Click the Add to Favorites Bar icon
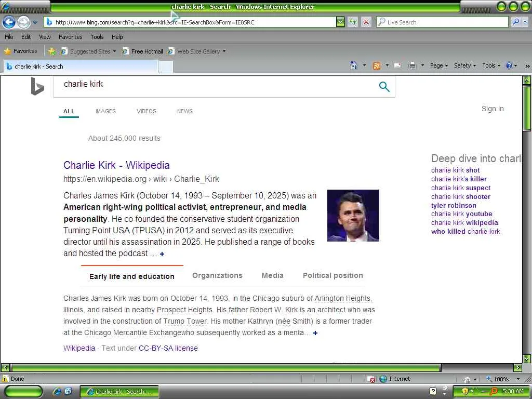The height and width of the screenshot is (399, 532). [x=52, y=51]
